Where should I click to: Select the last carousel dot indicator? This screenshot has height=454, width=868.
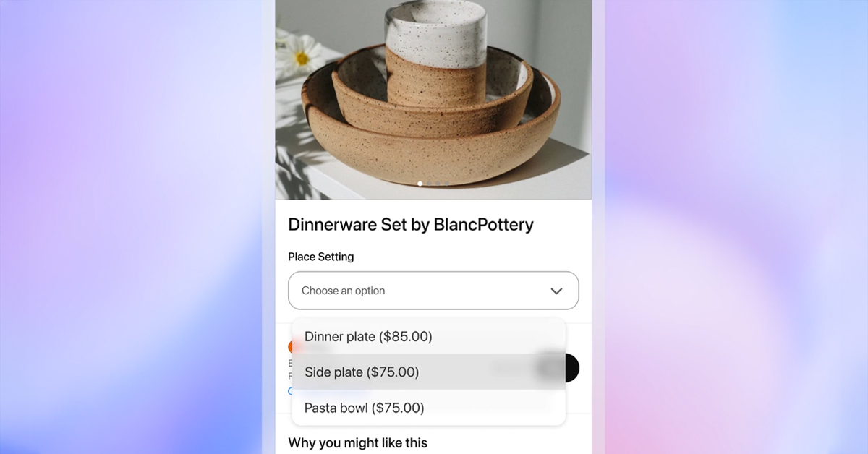point(446,184)
